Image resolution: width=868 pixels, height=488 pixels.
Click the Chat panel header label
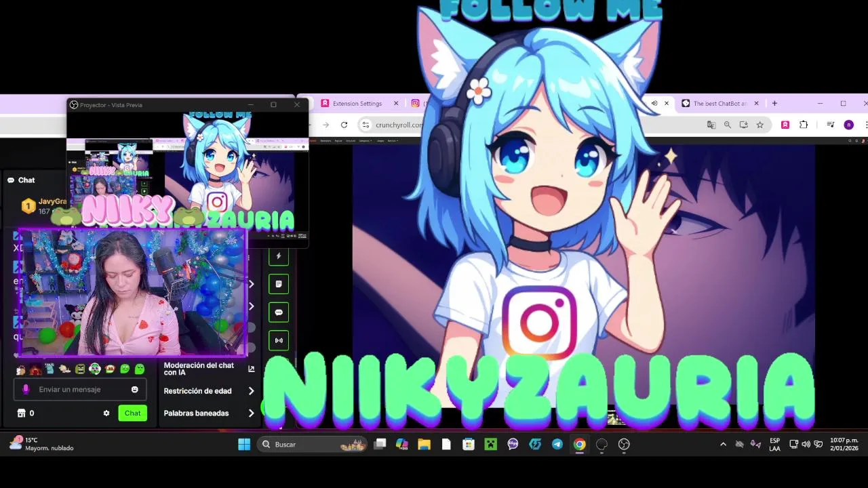[26, 180]
